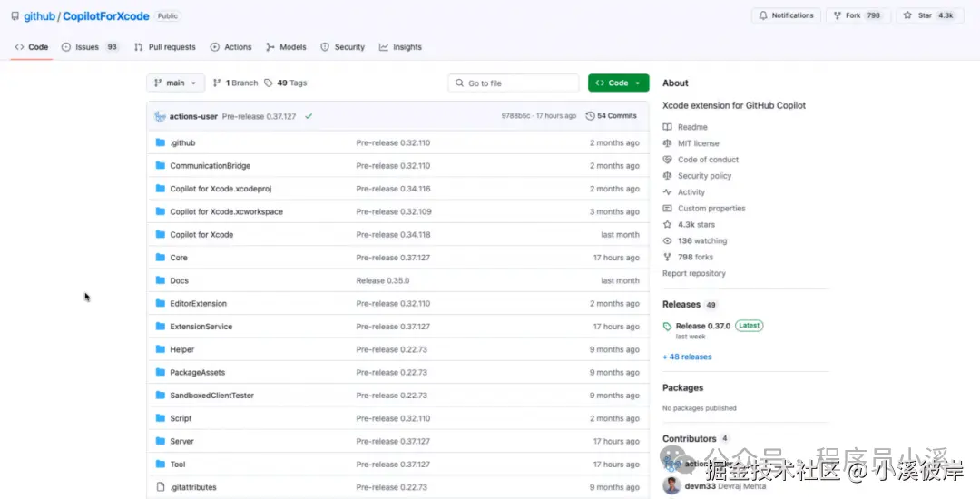Open the Packages heading link

tap(682, 387)
